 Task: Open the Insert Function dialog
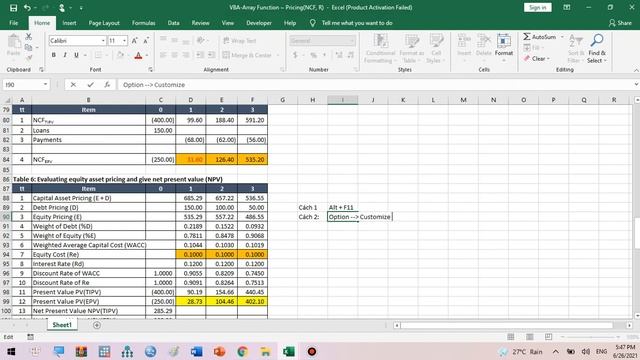pyautogui.click(x=107, y=85)
